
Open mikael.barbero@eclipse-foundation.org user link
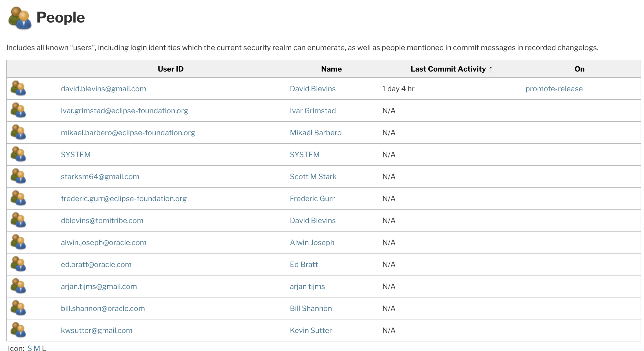tap(128, 133)
